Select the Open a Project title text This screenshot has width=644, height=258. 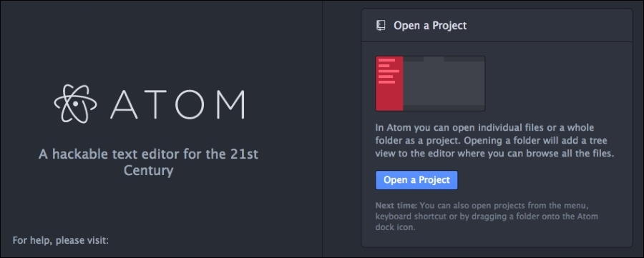click(x=430, y=26)
